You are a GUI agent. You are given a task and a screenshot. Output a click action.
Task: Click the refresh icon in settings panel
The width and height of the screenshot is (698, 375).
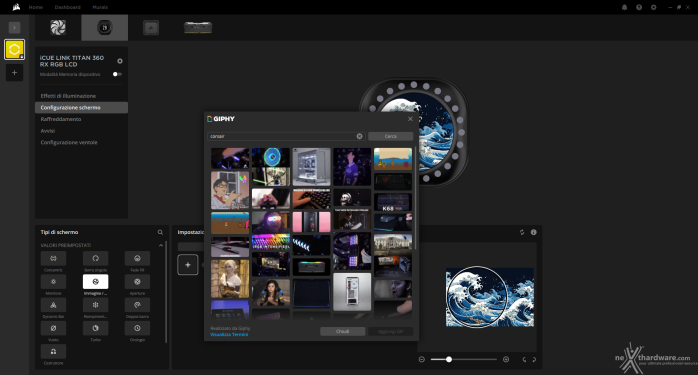click(522, 232)
